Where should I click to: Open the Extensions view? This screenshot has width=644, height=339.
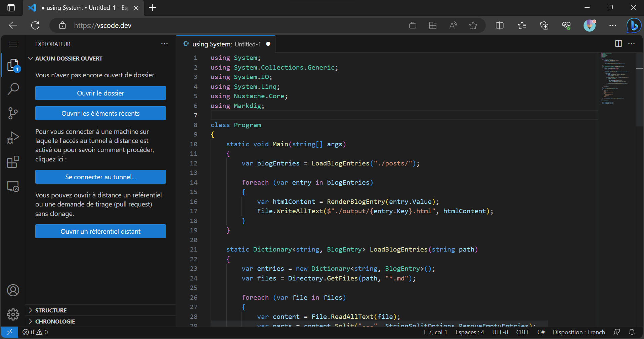point(13,162)
